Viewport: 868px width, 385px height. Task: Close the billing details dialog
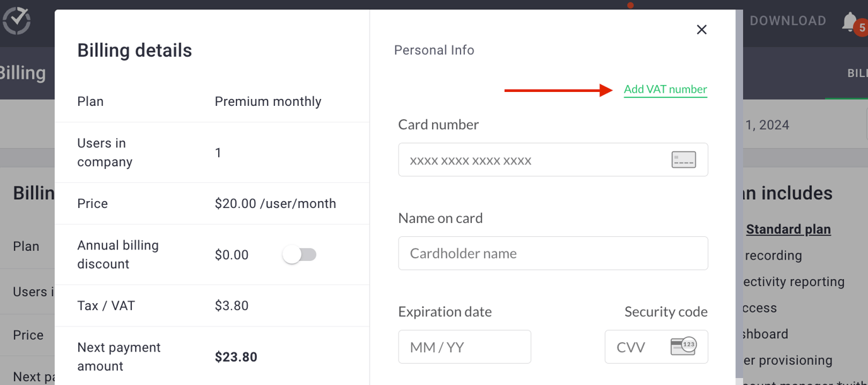point(701,29)
